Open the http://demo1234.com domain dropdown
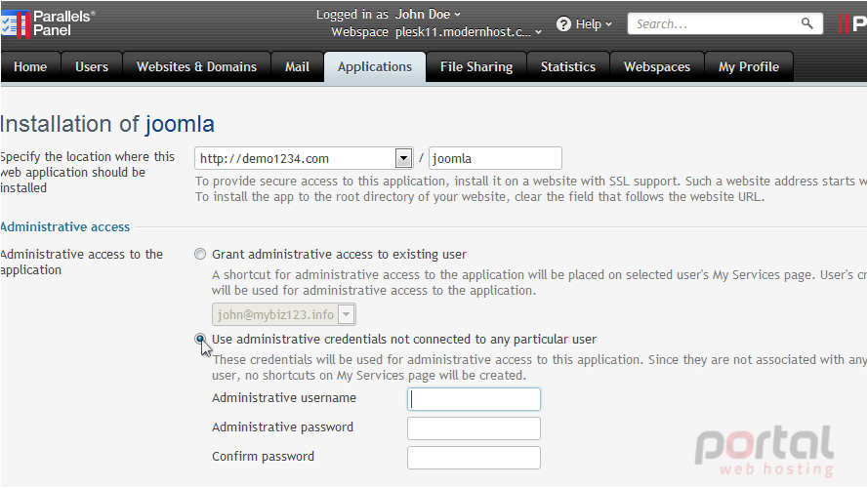The image size is (868, 488). [x=304, y=159]
